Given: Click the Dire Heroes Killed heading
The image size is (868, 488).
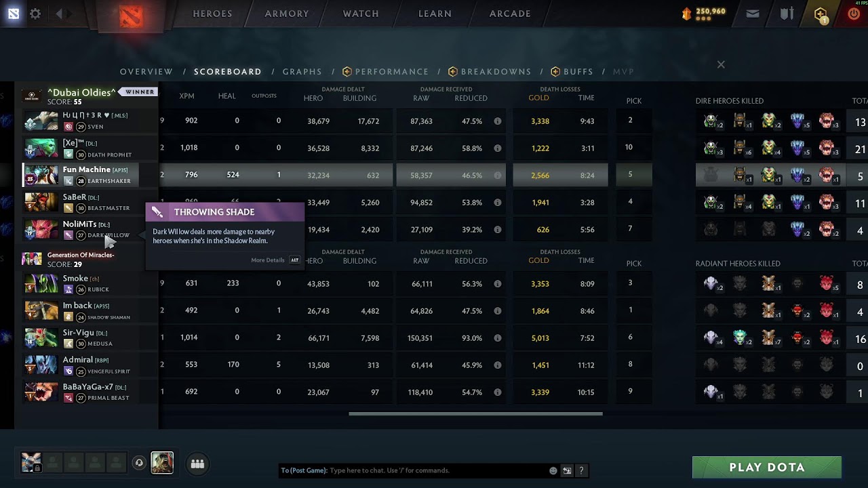Looking at the screenshot, I should coord(730,101).
